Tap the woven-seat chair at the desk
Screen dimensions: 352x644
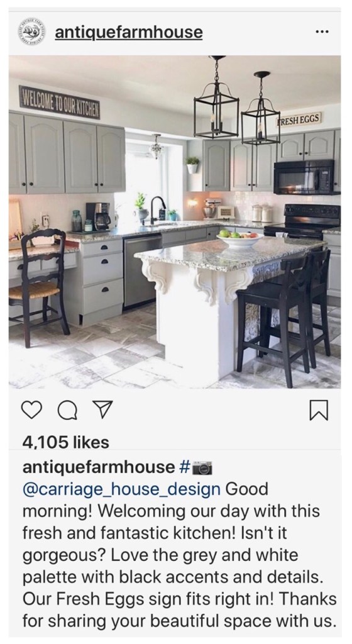pyautogui.click(x=42, y=287)
